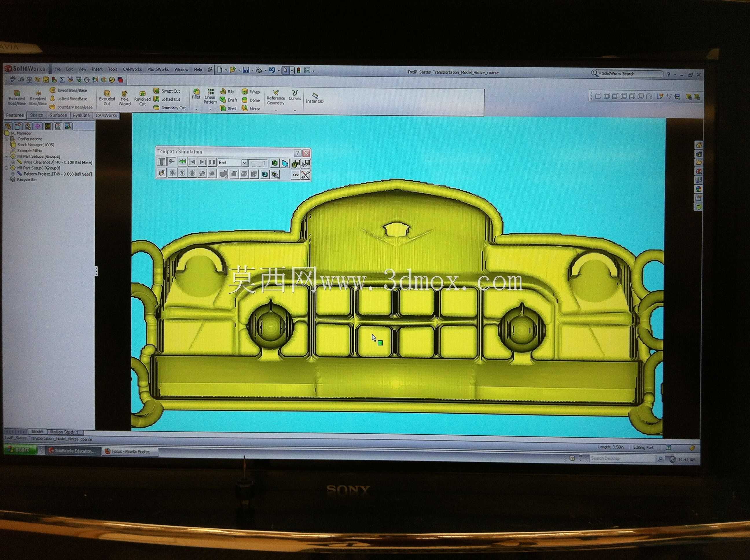Click the Shell feature tool

click(228, 108)
